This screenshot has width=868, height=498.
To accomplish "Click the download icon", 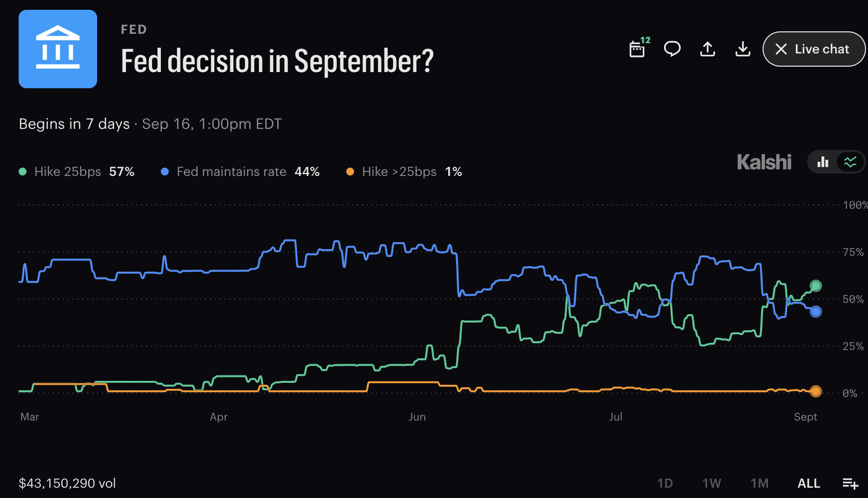I will pyautogui.click(x=743, y=49).
